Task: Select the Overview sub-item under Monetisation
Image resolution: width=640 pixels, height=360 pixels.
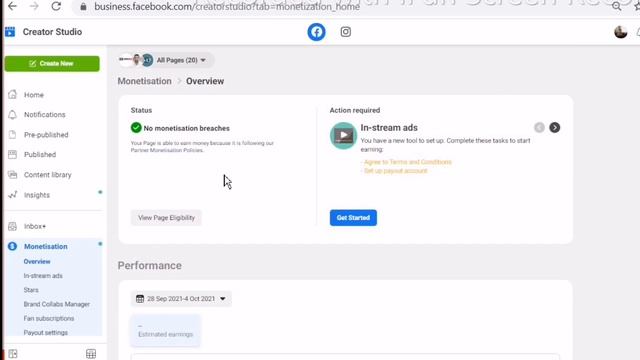Action: click(x=37, y=262)
